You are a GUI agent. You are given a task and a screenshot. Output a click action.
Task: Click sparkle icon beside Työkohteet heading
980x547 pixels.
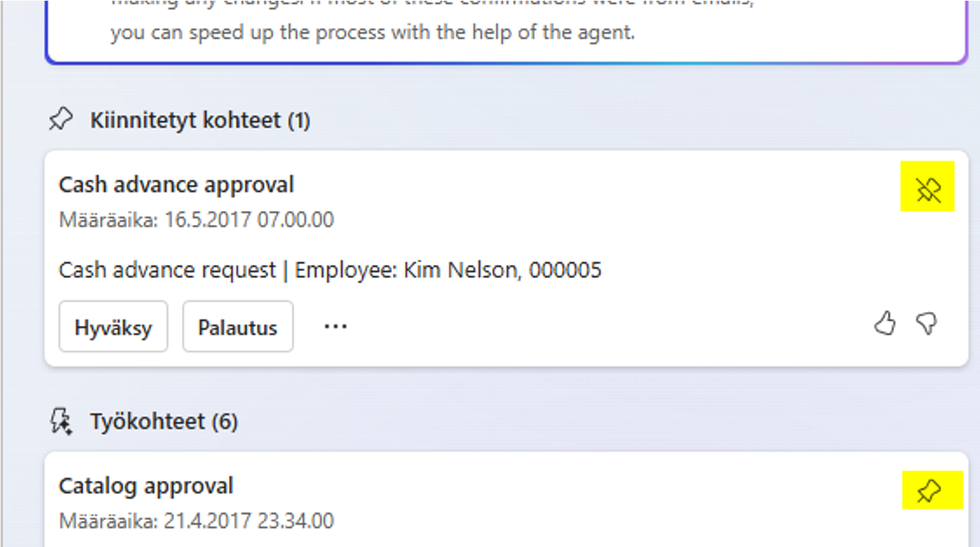(x=61, y=421)
